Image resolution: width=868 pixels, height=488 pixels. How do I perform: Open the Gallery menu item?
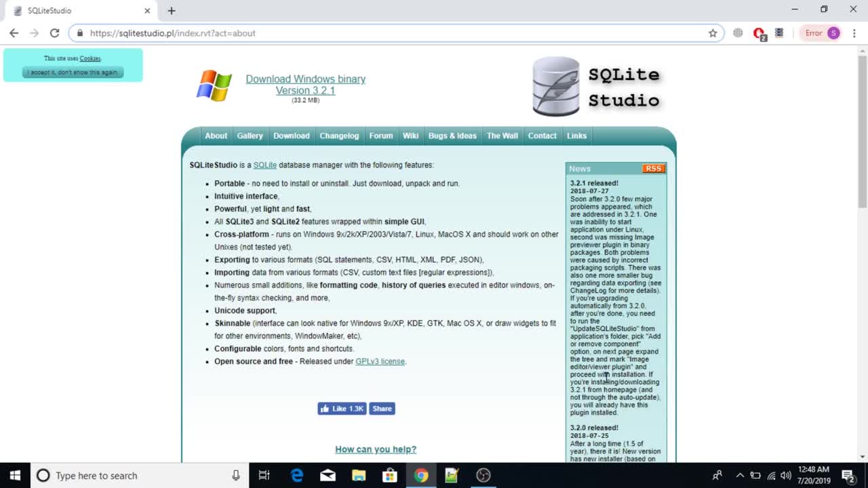[250, 136]
